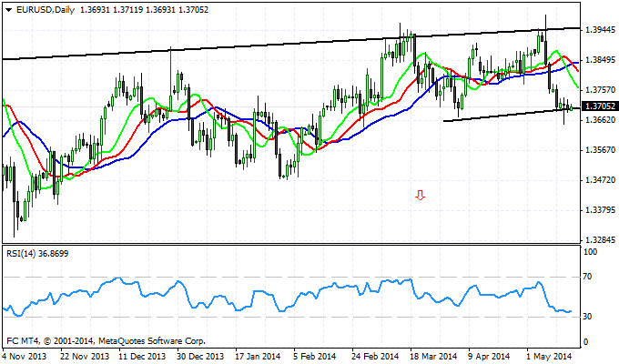
Task: Click the 1.37570 price axis label
Action: pyautogui.click(x=600, y=90)
